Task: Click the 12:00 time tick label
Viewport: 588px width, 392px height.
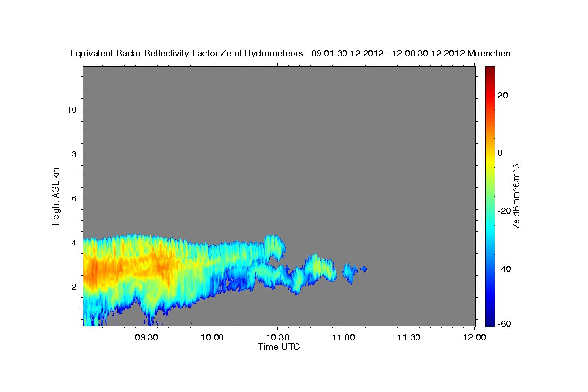Action: tap(474, 338)
